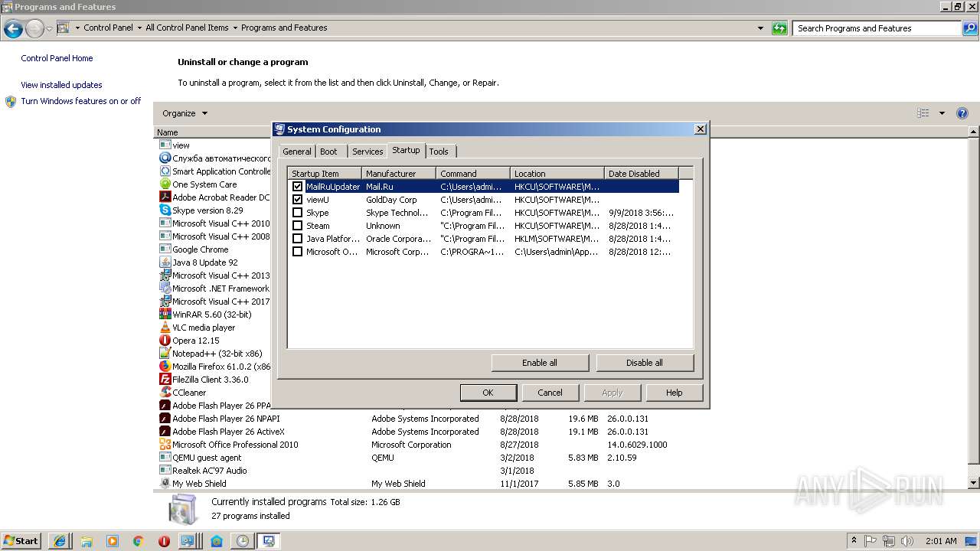Select the Google Chrome program icon

[165, 249]
